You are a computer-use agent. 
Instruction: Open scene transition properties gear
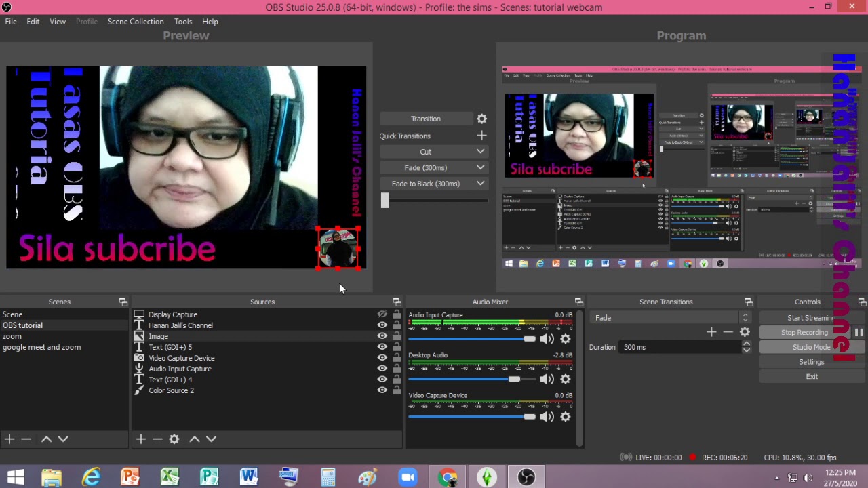pos(745,332)
